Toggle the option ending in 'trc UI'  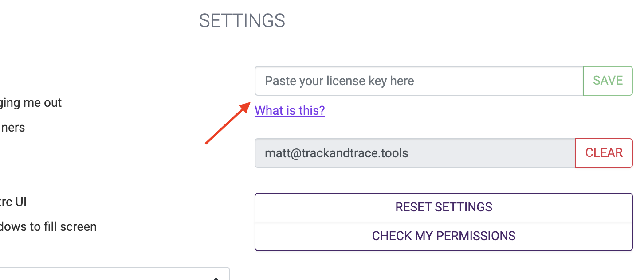pos(13,202)
